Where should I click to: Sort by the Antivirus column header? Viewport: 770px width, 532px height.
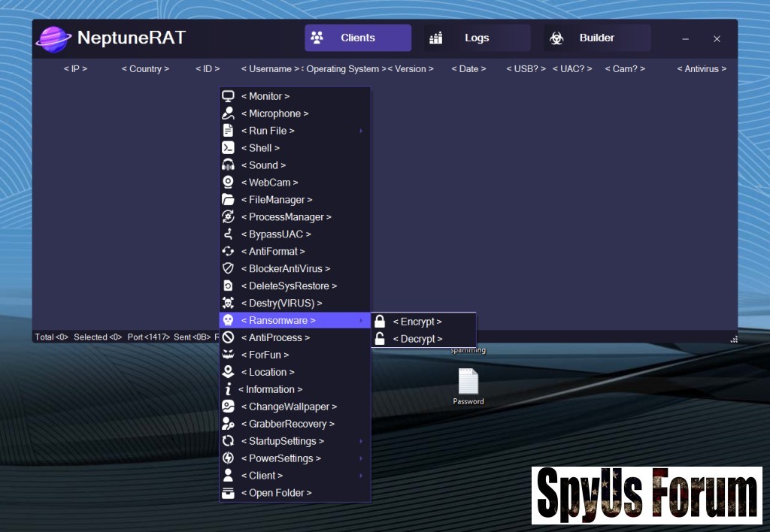pos(702,69)
